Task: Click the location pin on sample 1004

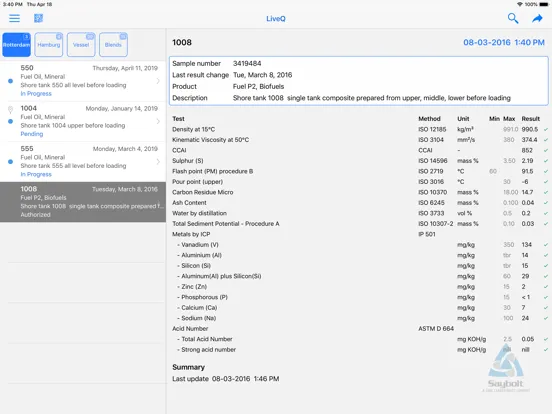Action: coord(11,110)
